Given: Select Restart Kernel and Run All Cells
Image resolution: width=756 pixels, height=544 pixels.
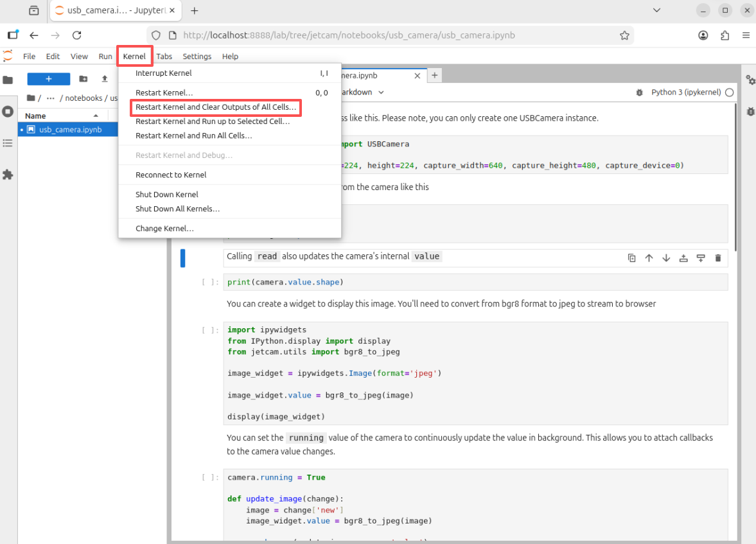Looking at the screenshot, I should 229,136.
